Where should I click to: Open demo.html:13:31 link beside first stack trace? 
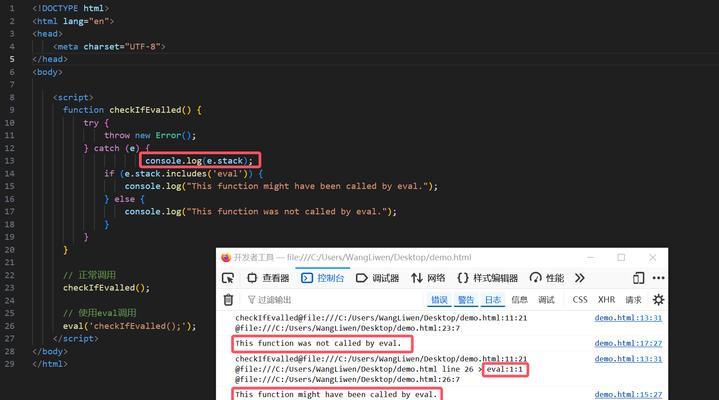point(628,317)
